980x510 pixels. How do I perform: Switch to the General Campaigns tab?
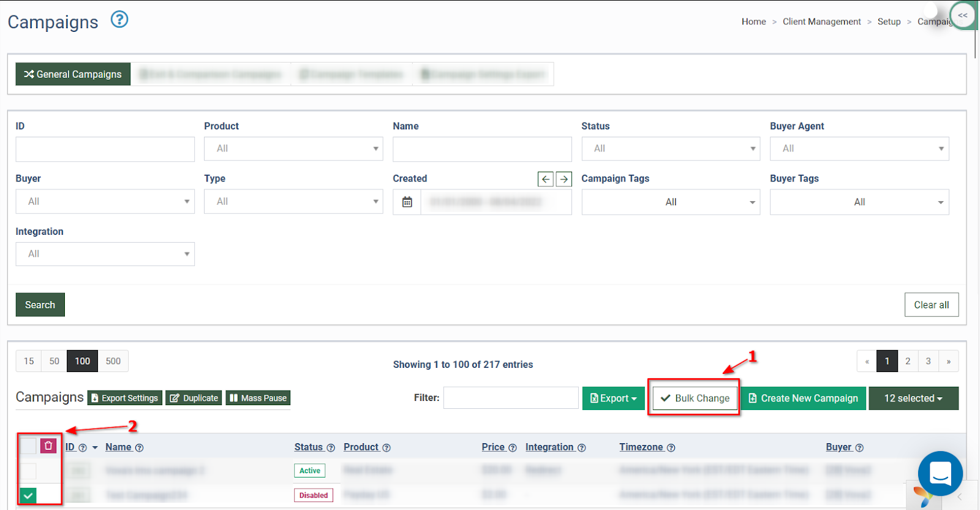click(73, 74)
